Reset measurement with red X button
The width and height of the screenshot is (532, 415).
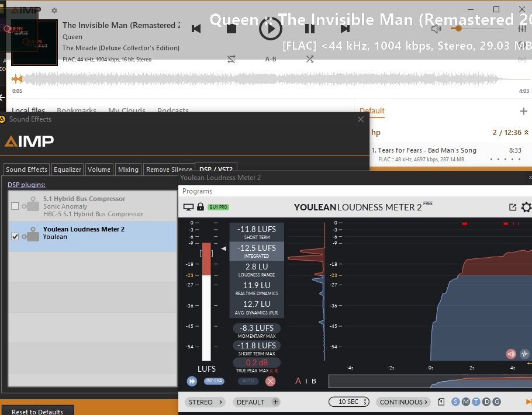271,381
